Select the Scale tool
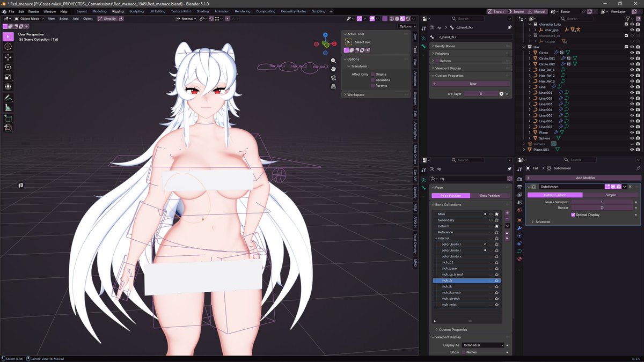 click(x=8, y=77)
